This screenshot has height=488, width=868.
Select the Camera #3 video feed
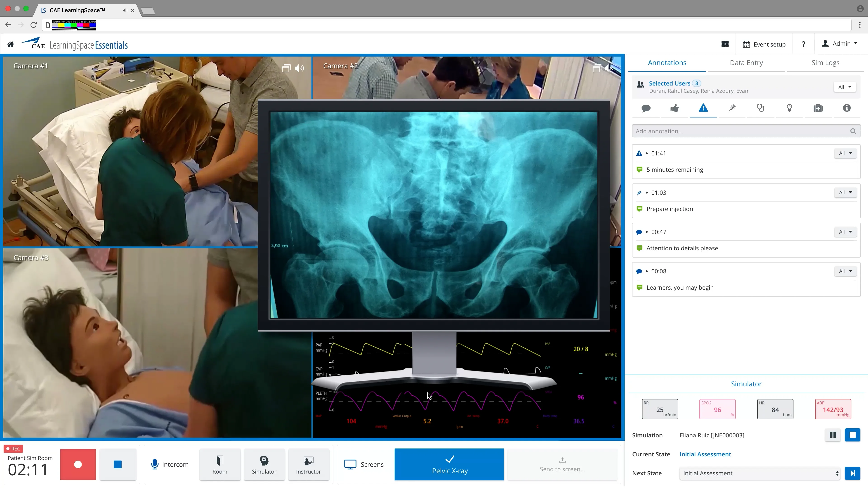click(157, 343)
